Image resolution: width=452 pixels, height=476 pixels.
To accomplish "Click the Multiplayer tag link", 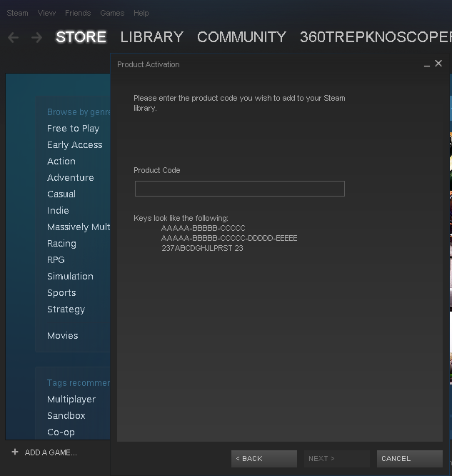I will [x=71, y=400].
